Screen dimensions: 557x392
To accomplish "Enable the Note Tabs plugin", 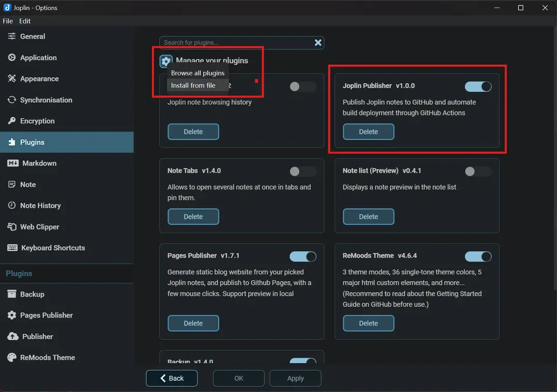I will (303, 171).
